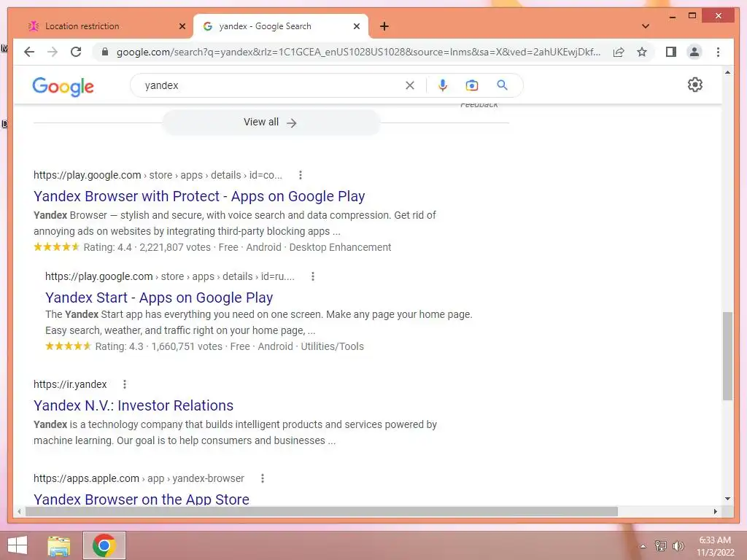Viewport: 747px width, 560px height.
Task: Close the Location restriction tab
Action: [x=182, y=26]
